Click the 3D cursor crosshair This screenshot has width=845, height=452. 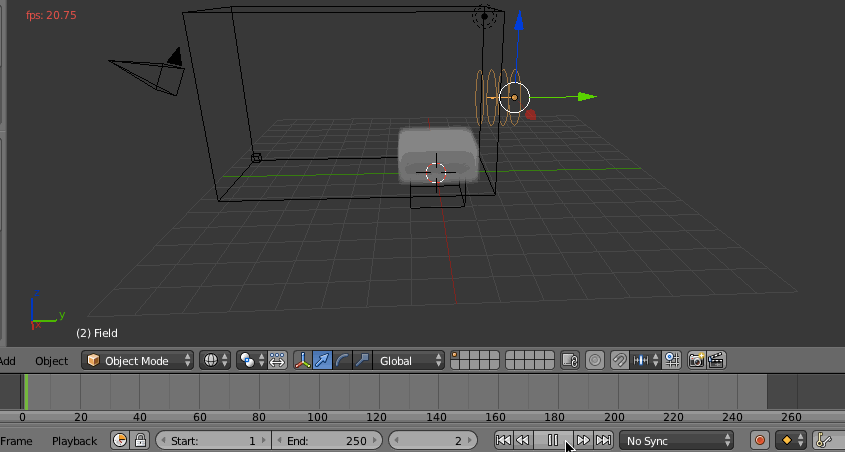[x=436, y=173]
